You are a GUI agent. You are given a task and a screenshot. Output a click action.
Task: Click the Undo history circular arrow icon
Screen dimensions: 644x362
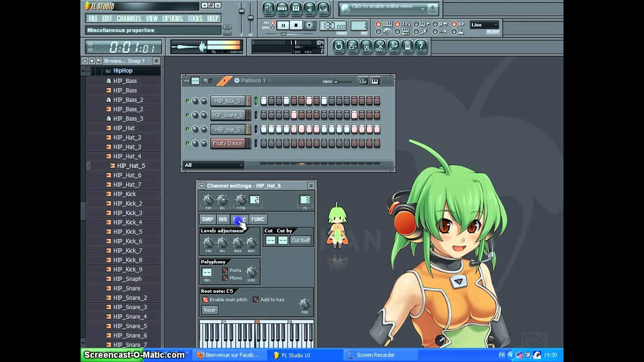point(339,47)
